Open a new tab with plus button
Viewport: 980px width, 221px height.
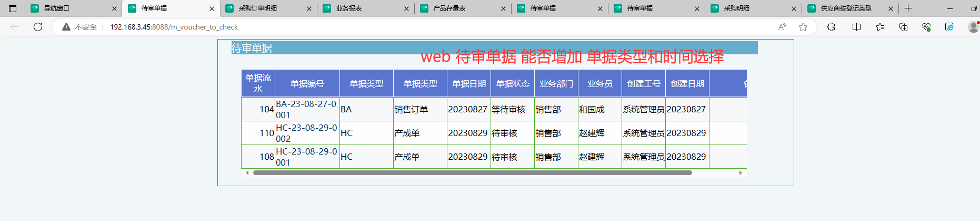coord(908,8)
